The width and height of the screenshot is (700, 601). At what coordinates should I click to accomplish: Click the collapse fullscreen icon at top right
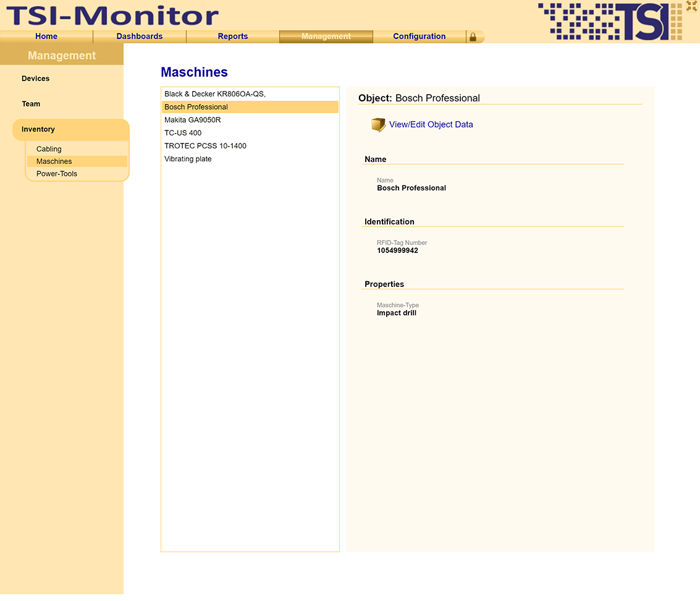point(691,6)
